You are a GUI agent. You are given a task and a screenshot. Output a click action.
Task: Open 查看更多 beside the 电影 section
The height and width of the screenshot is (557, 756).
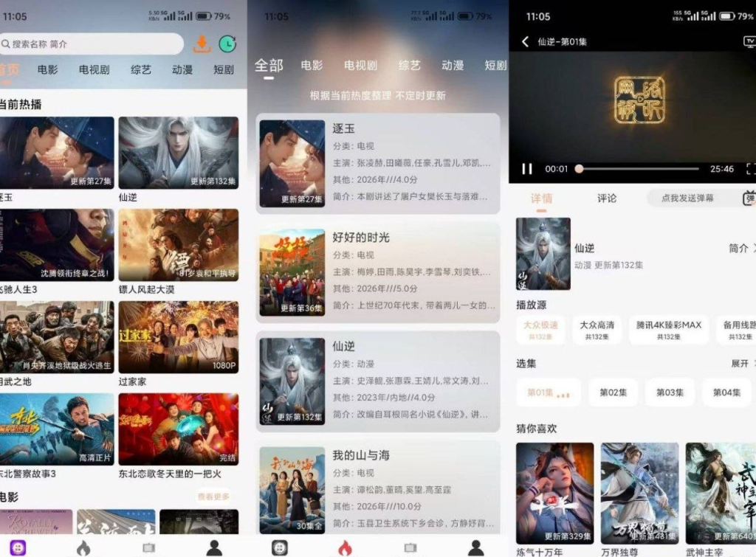[x=213, y=497]
